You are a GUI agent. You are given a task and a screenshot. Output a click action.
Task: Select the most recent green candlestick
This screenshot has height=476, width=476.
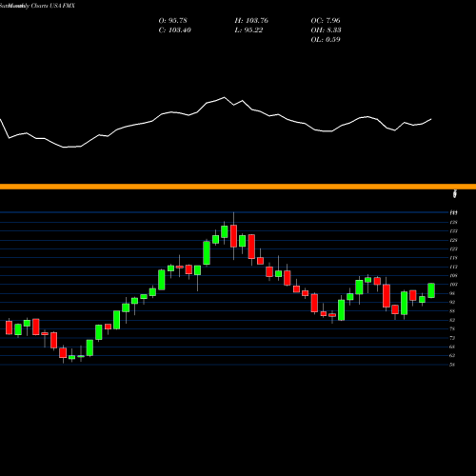431,290
